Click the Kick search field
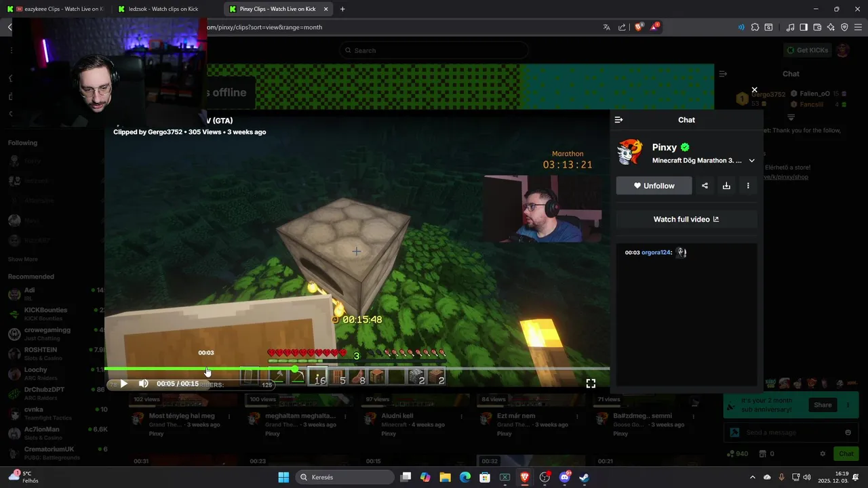Screen dimensions: 868x488 434,50
